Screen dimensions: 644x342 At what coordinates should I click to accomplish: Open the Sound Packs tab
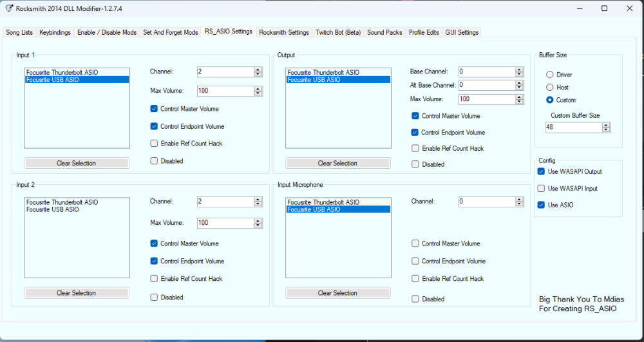click(x=384, y=32)
